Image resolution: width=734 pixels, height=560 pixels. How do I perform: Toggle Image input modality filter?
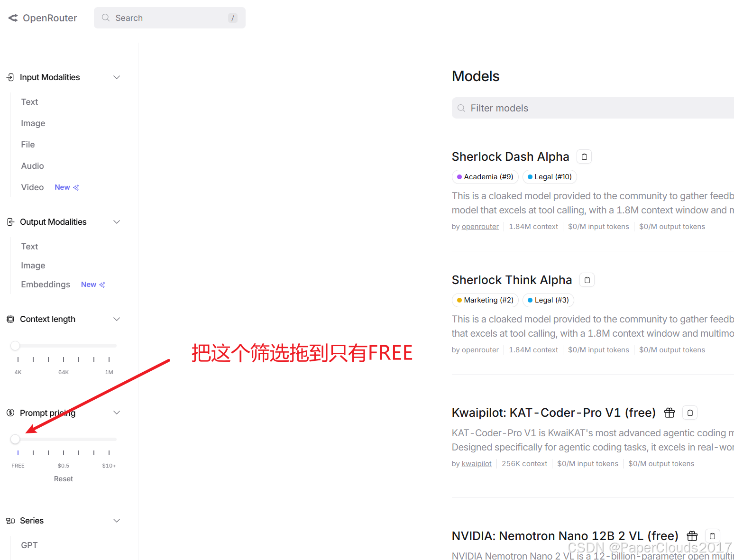click(x=33, y=123)
